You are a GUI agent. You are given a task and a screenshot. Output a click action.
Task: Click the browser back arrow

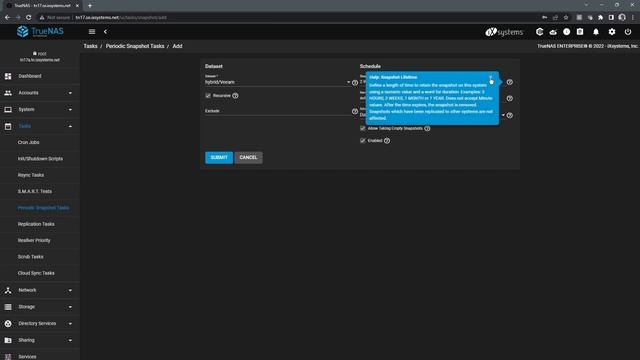[7, 18]
